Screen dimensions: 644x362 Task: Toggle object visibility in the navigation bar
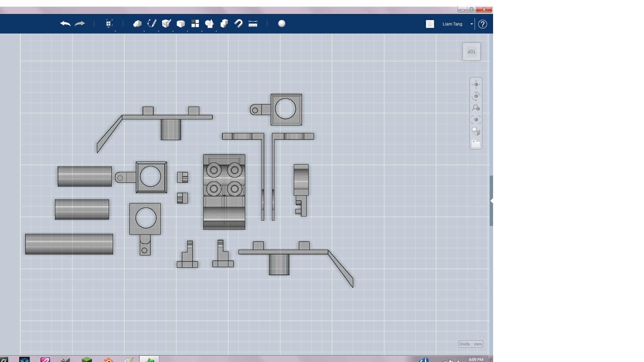point(476,144)
